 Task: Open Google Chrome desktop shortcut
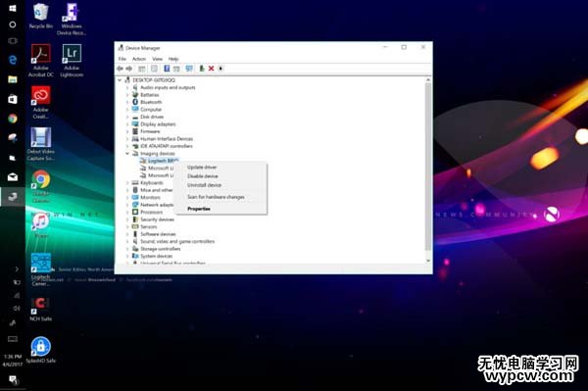(41, 186)
